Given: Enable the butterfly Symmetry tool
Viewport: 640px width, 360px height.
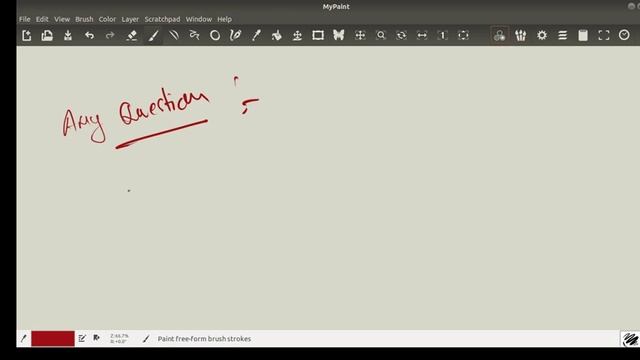Looking at the screenshot, I should point(339,36).
